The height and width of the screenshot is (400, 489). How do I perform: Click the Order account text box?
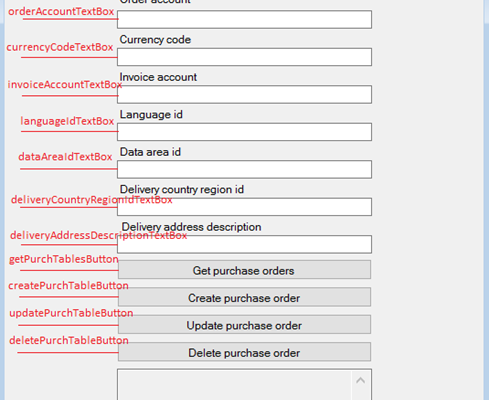pos(244,19)
